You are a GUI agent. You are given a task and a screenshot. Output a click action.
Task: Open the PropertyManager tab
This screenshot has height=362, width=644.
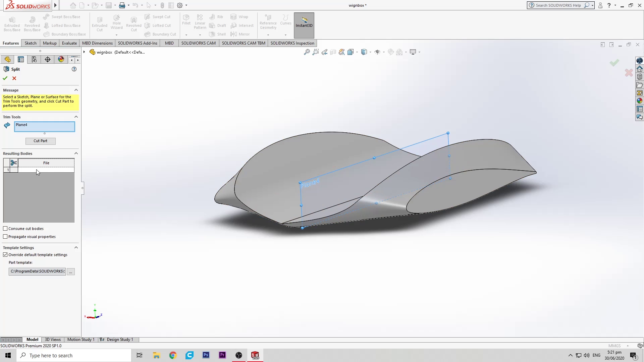coord(21,59)
